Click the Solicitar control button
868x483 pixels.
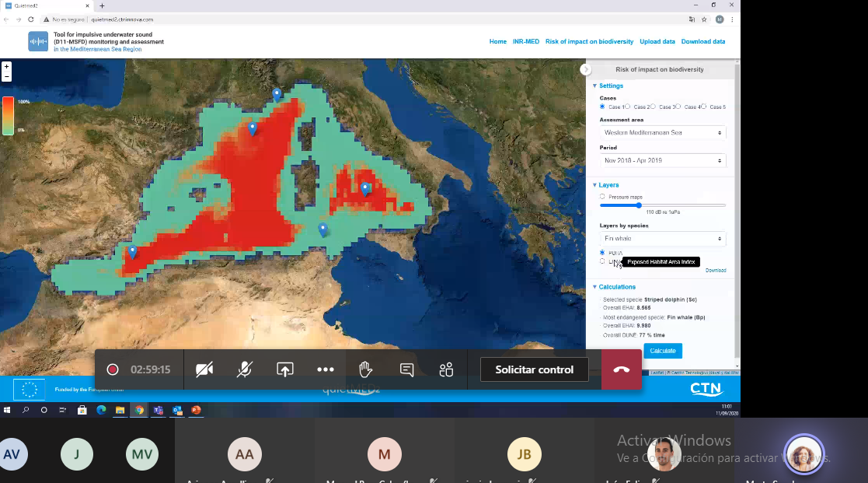tap(534, 369)
